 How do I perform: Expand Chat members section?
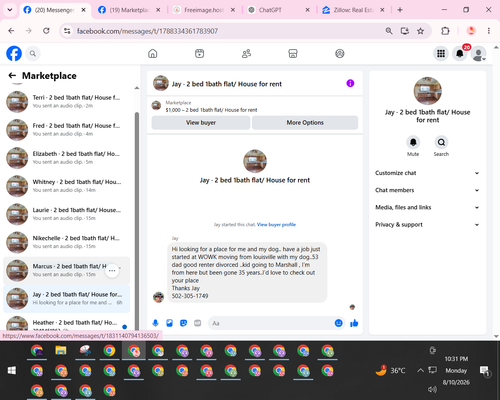[x=427, y=190]
